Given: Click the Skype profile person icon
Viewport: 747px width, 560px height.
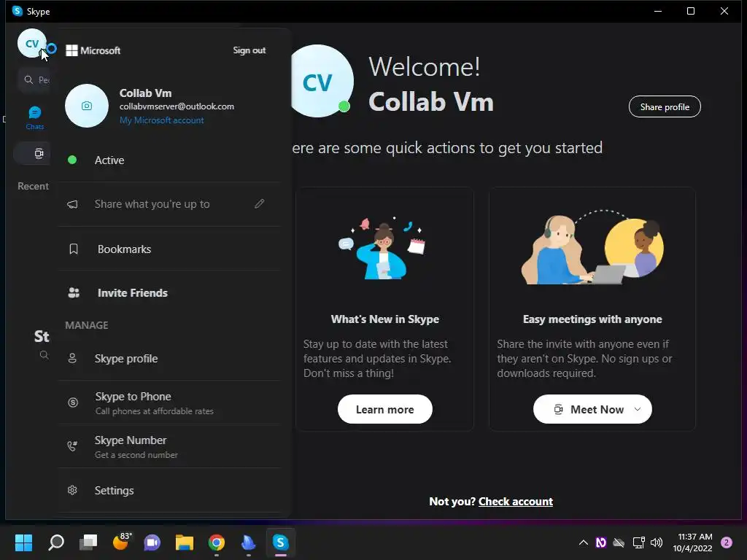Looking at the screenshot, I should (x=72, y=358).
